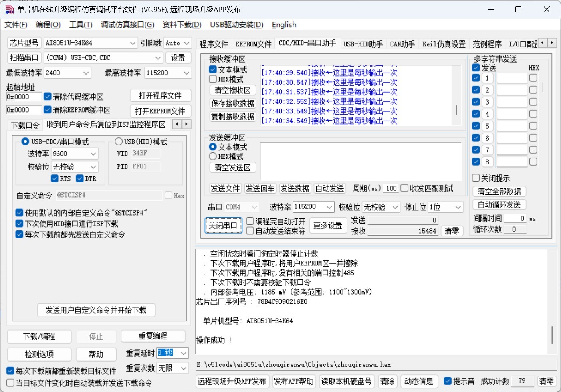Click the send buffer text area
Viewport: 561px width, 392px height.
click(361, 161)
